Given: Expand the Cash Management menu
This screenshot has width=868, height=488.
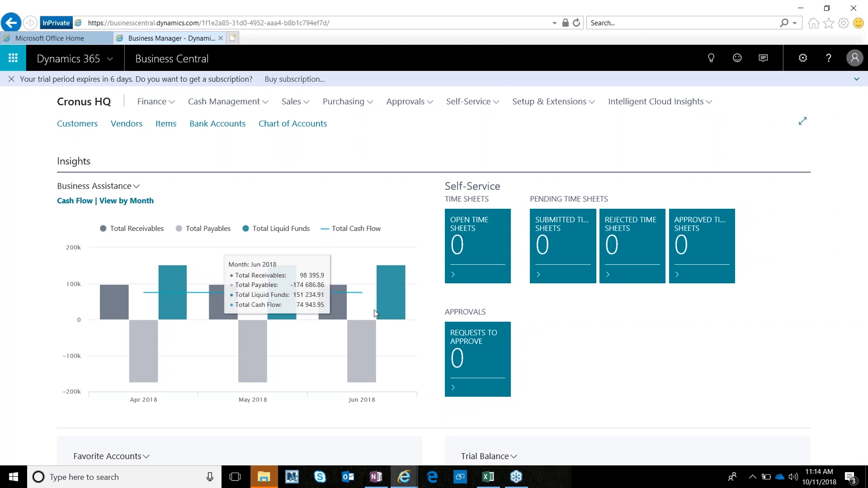Looking at the screenshot, I should pyautogui.click(x=228, y=102).
